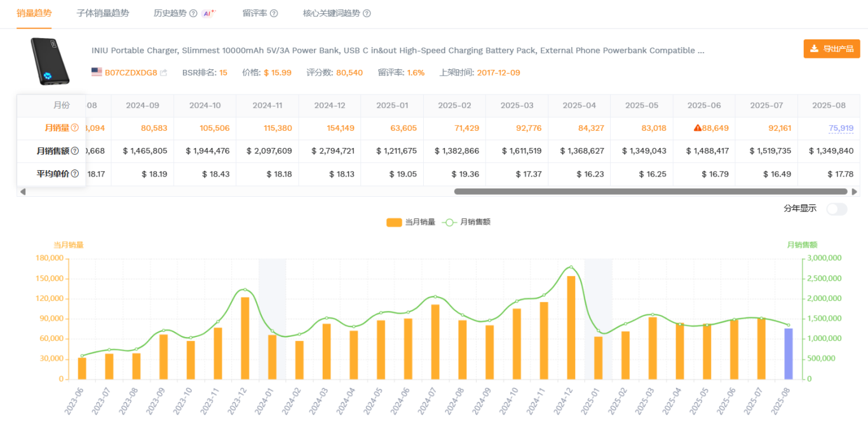Click question mark icon beside 月销量 row label

(75, 128)
